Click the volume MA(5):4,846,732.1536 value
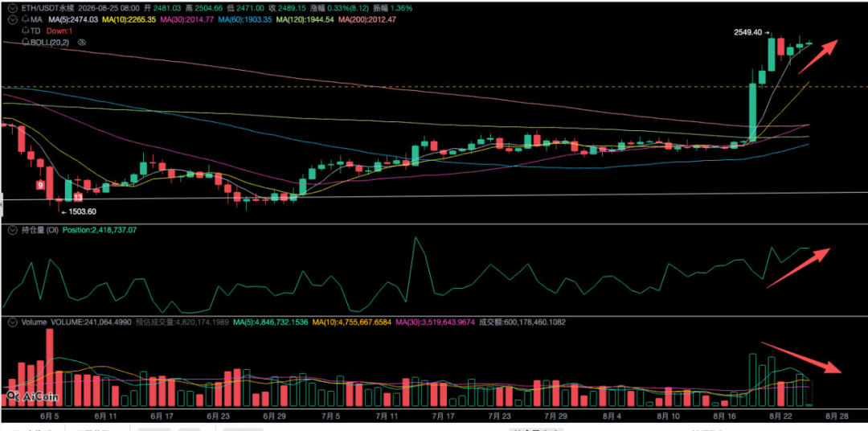This screenshot has height=431, width=868. [x=270, y=322]
